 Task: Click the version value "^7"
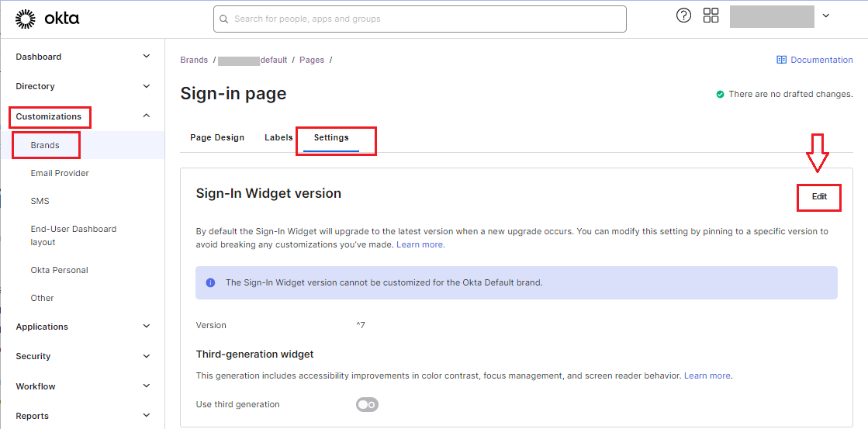pos(361,326)
